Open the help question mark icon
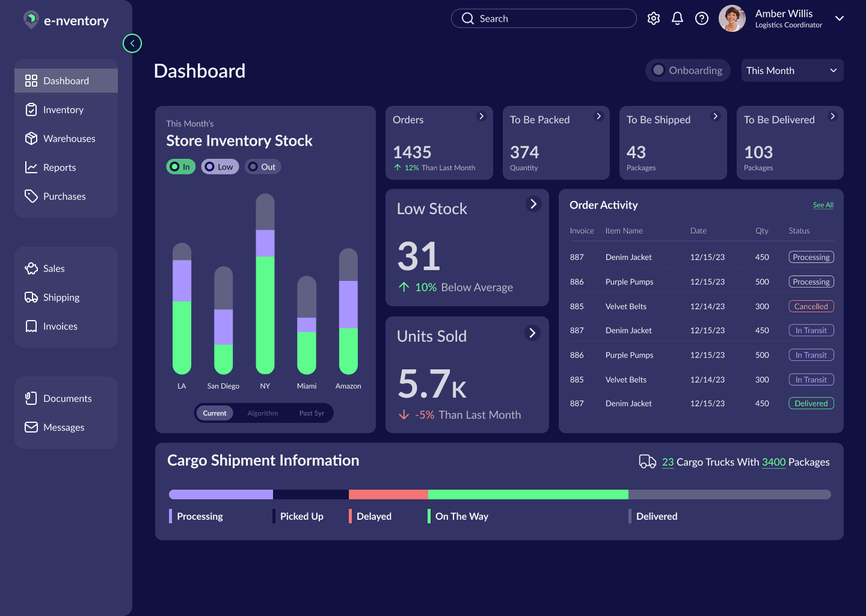The image size is (866, 616). (701, 19)
